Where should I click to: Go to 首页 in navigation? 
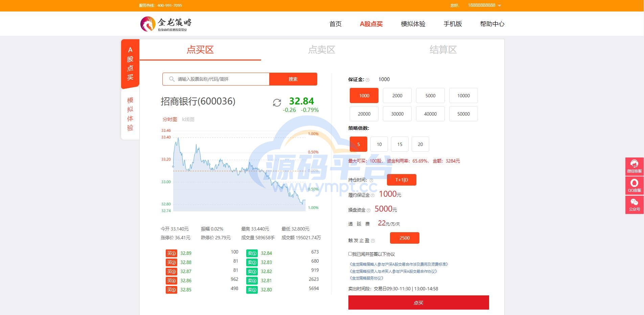pyautogui.click(x=336, y=24)
